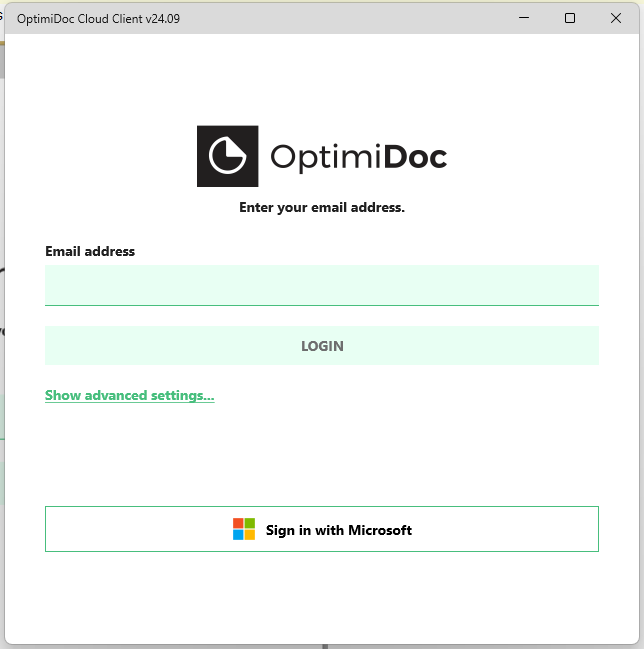Close the OptimiDoc Cloud Client window
The image size is (644, 649).
(x=616, y=18)
